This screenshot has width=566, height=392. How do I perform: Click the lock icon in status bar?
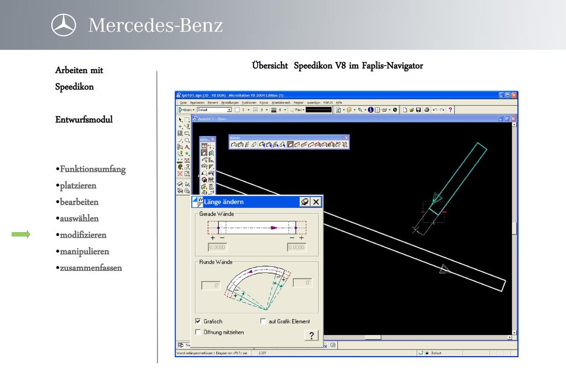click(x=427, y=353)
